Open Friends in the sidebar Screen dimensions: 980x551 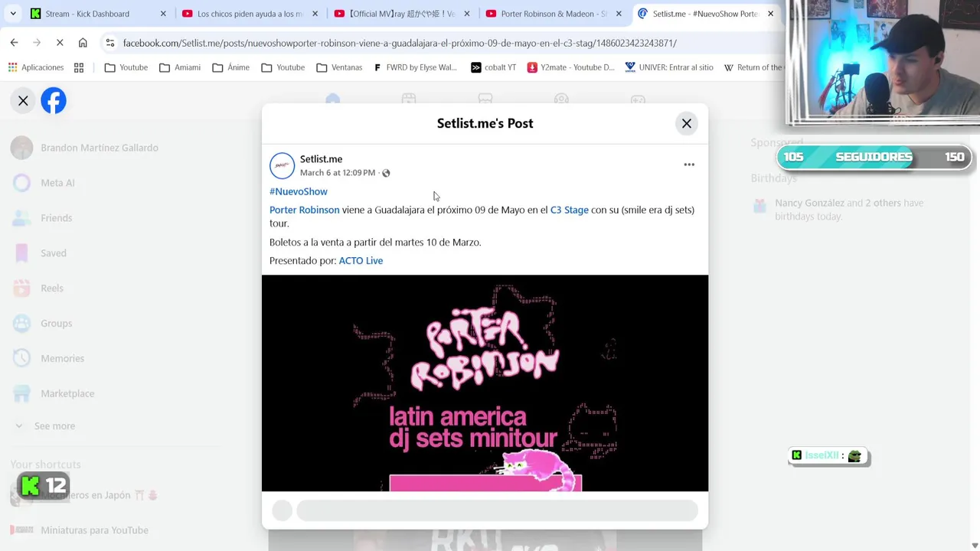[x=56, y=218]
